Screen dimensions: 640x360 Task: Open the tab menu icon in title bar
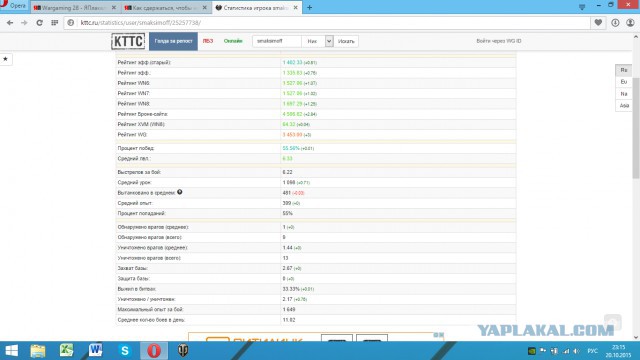click(582, 7)
